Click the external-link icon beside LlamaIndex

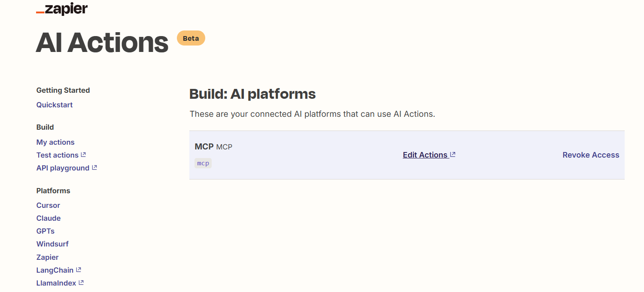point(81,283)
